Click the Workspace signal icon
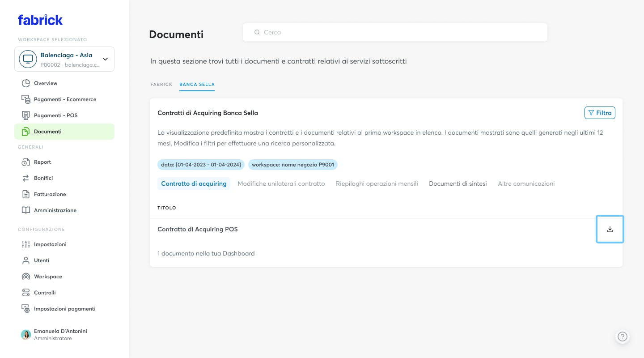644x358 pixels. [26, 277]
